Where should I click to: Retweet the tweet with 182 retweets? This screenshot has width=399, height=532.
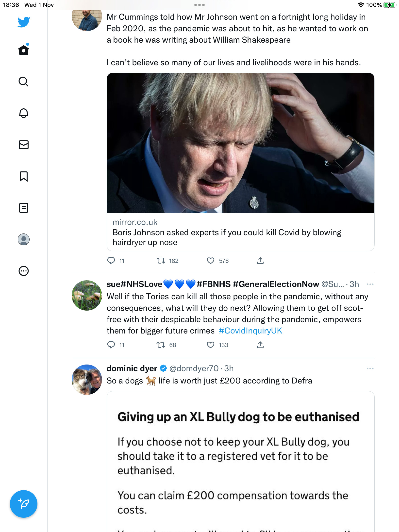click(x=161, y=261)
